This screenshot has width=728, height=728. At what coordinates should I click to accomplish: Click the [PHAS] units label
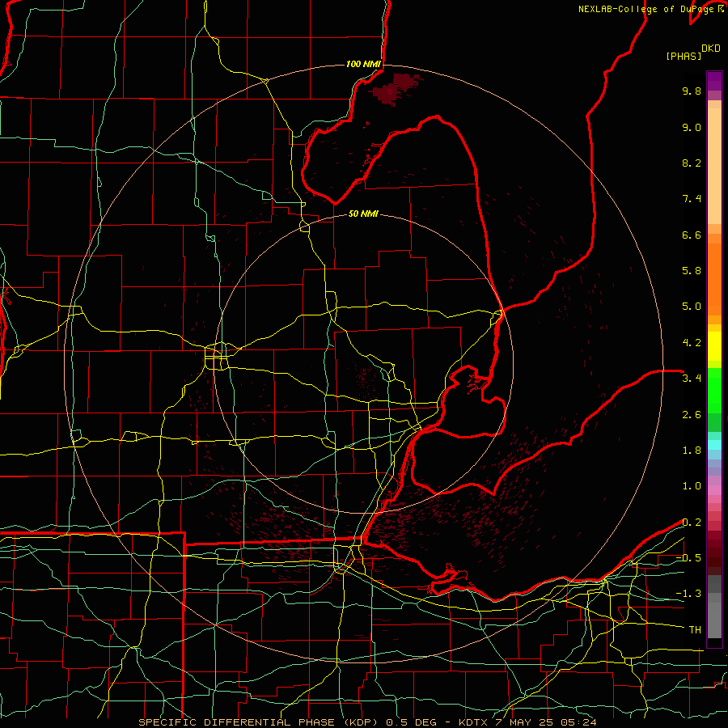(x=684, y=56)
